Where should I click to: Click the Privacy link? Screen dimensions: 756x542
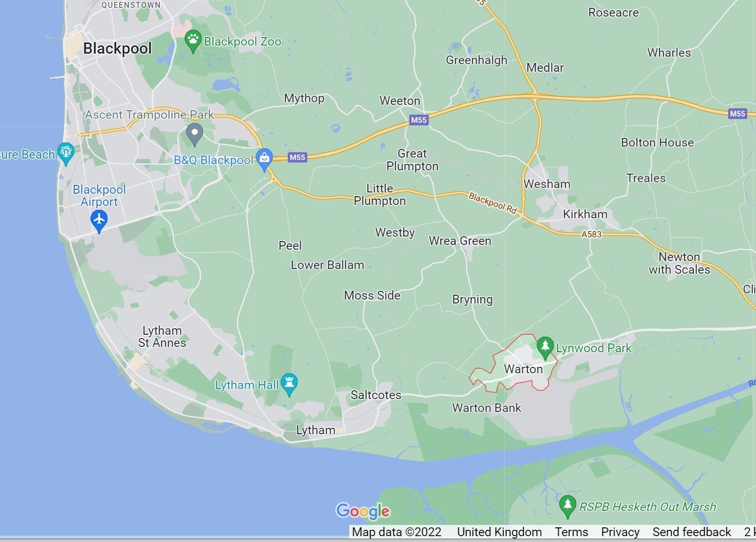(620, 532)
